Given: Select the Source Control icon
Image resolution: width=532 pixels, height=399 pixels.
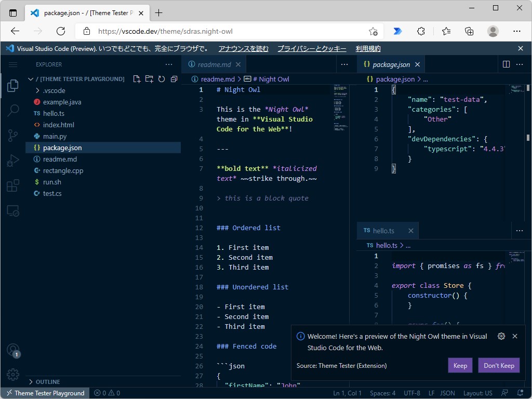Looking at the screenshot, I should point(12,136).
